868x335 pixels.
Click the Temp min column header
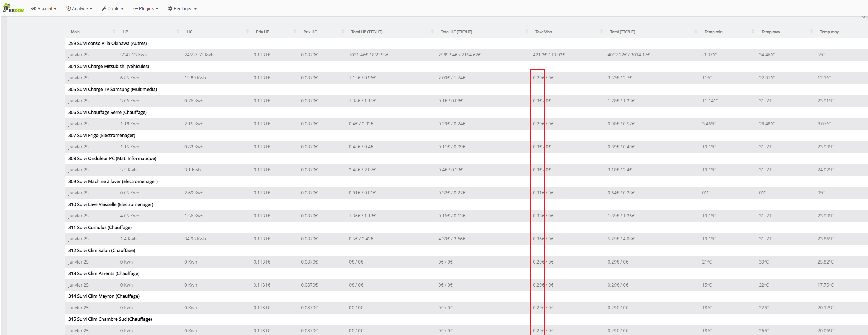pos(713,32)
